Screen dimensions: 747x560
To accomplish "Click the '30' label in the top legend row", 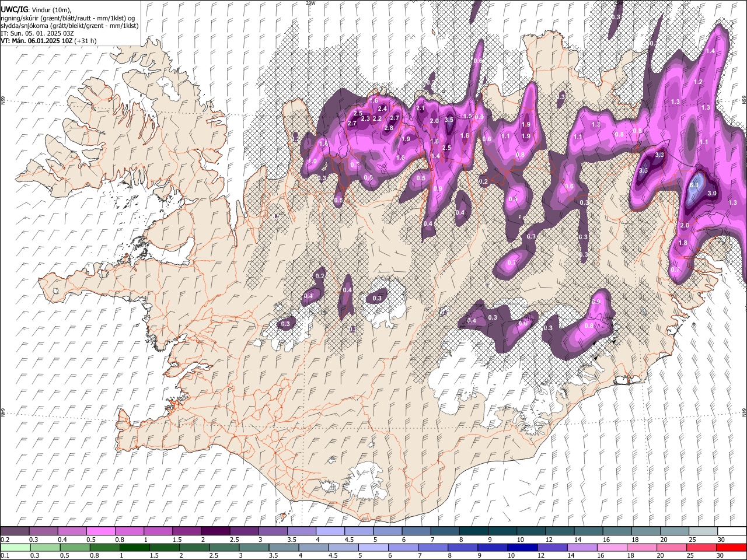I will click(x=721, y=540).
